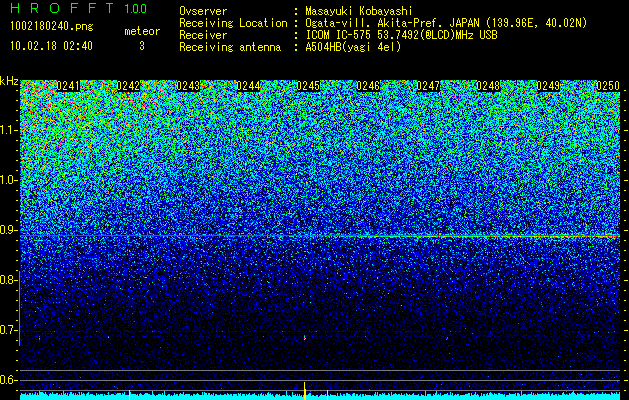Screen dimensions: 629x400
Task: Click the 1.0 kHz axis label
Action: pos(8,180)
